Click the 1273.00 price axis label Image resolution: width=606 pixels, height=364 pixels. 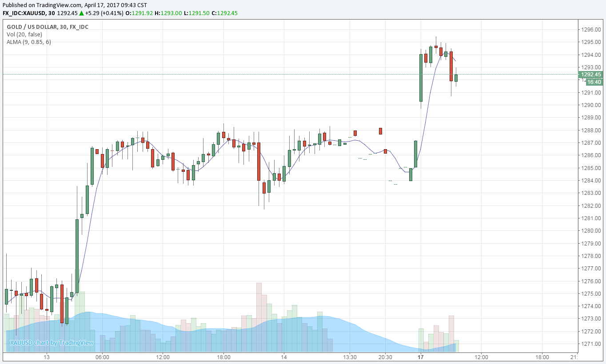tap(591, 319)
